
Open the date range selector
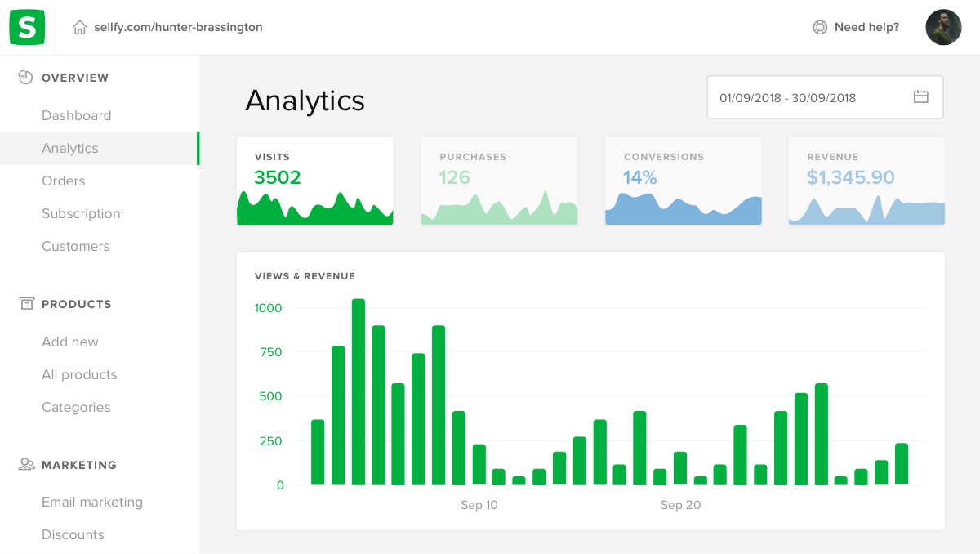click(825, 96)
